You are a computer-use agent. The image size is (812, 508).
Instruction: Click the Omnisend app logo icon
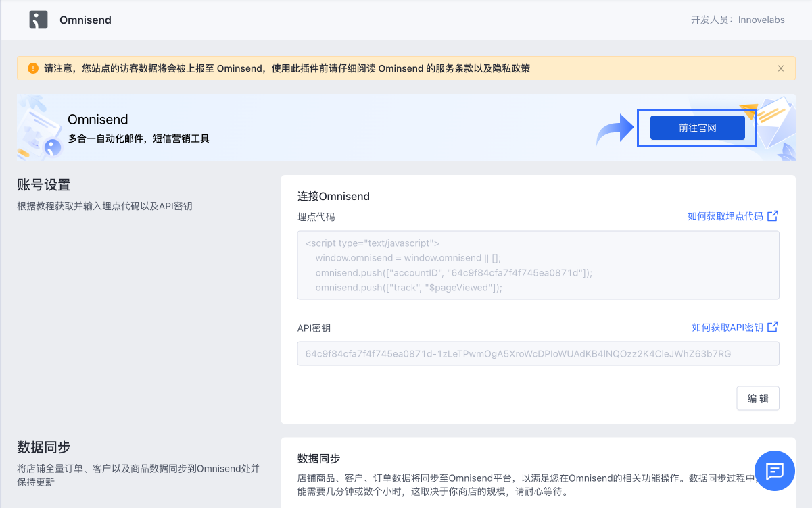tap(39, 20)
